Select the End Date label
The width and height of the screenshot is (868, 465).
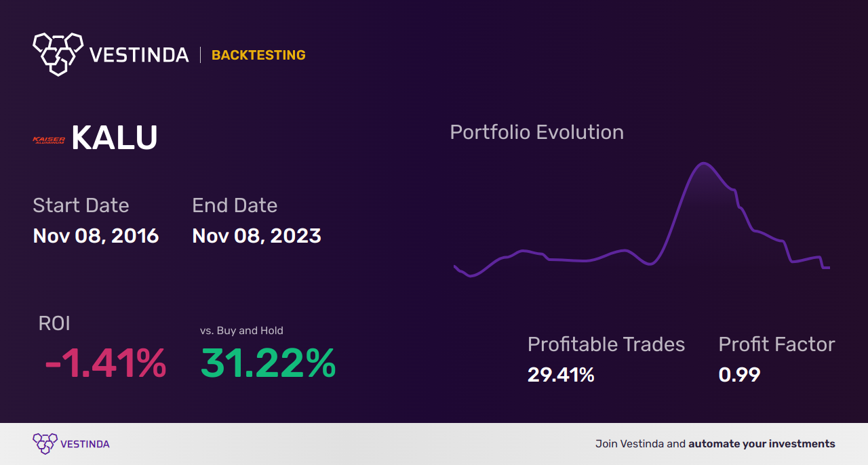point(235,205)
